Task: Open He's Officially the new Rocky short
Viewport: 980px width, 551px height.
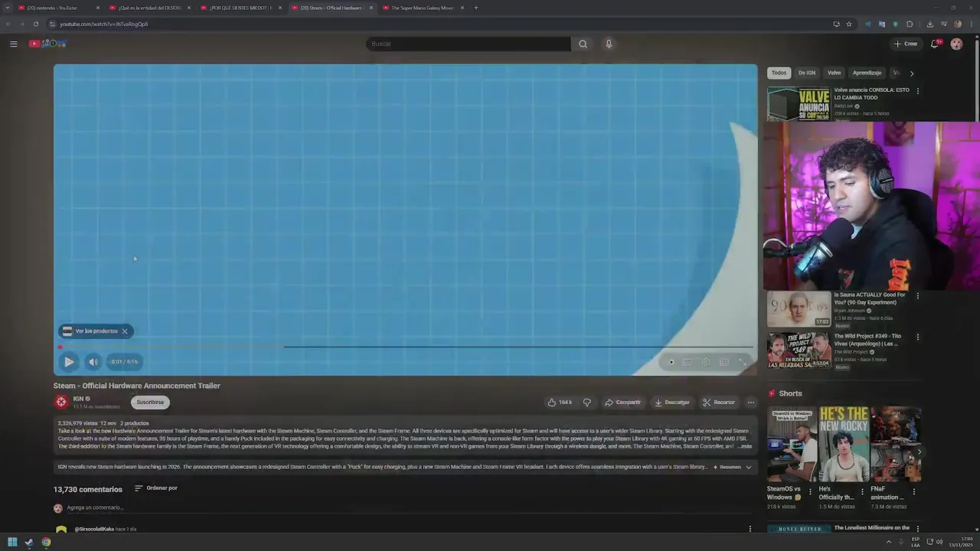Action: point(843,444)
